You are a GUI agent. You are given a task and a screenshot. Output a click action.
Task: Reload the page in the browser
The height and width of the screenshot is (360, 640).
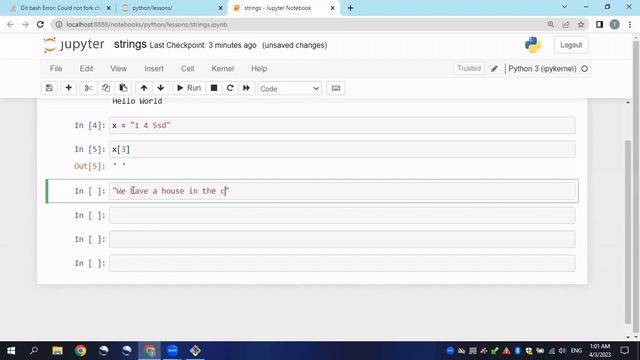(40, 24)
